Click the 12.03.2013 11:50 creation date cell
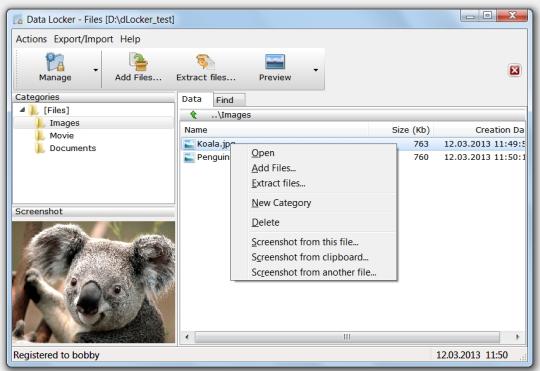The height and width of the screenshot is (371, 540). [x=485, y=157]
